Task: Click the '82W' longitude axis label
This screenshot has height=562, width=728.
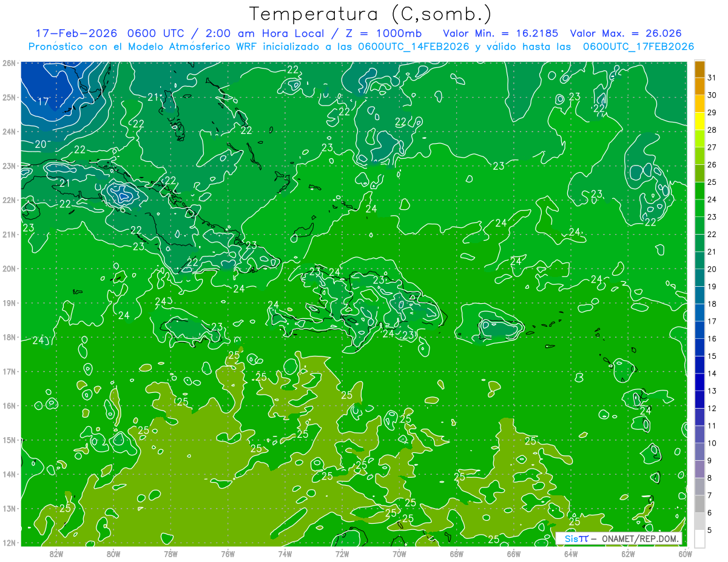Action: pyautogui.click(x=56, y=554)
